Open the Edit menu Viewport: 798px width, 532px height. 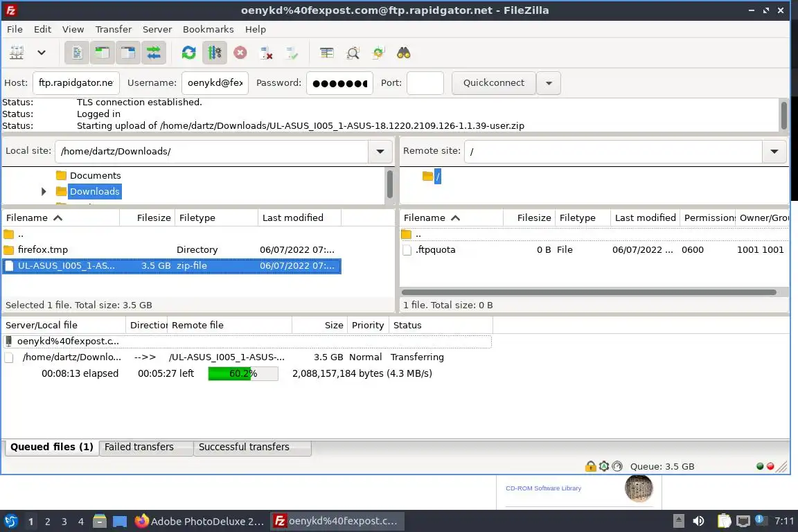point(42,29)
